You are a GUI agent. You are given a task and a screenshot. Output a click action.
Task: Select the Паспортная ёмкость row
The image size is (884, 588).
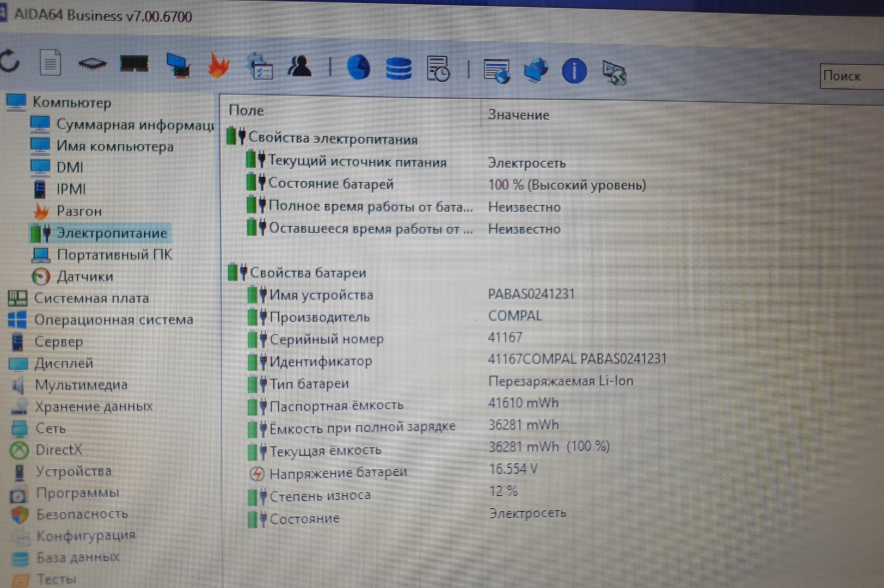click(x=336, y=406)
